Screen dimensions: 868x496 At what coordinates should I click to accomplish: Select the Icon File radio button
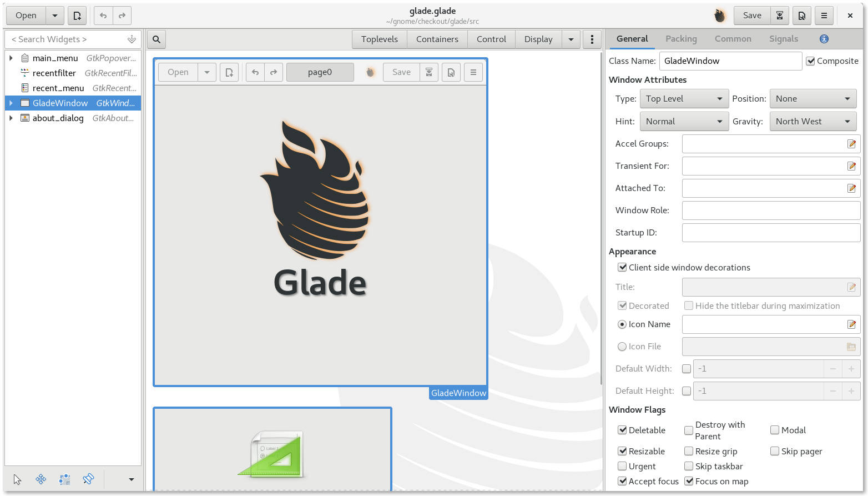[x=622, y=346]
